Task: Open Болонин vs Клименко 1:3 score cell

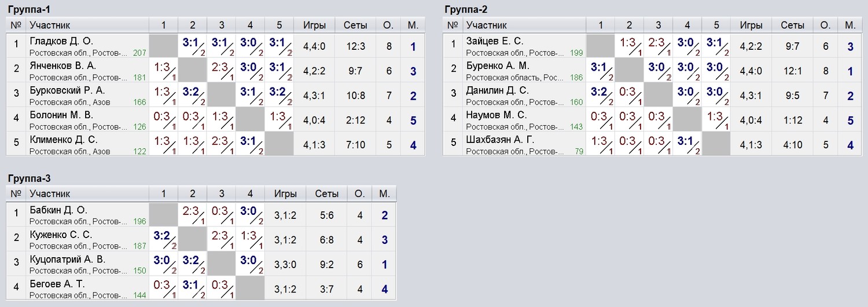Action: [279, 120]
